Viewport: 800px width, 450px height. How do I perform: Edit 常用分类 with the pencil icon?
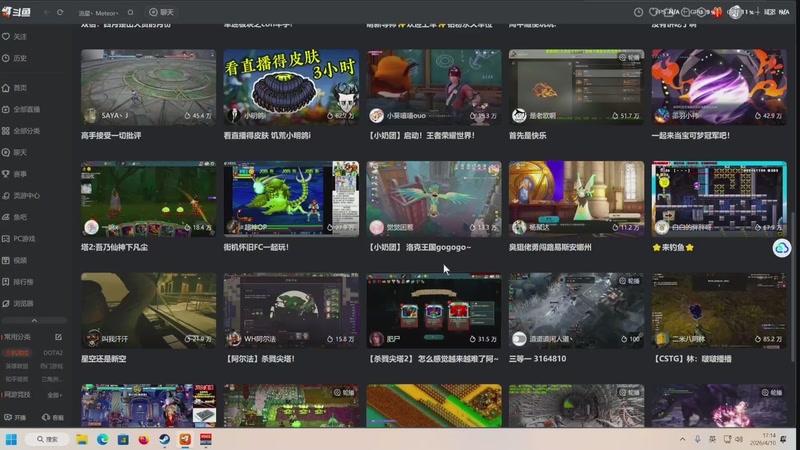(58, 337)
